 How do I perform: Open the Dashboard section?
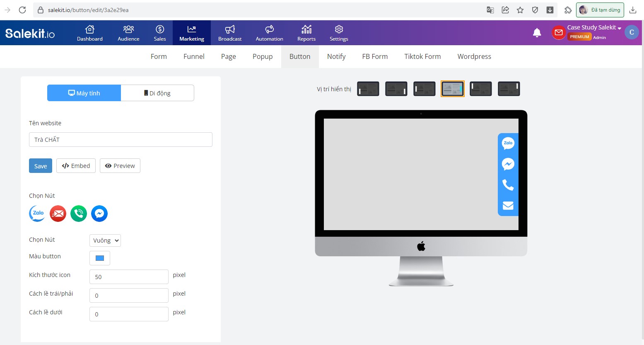click(90, 33)
